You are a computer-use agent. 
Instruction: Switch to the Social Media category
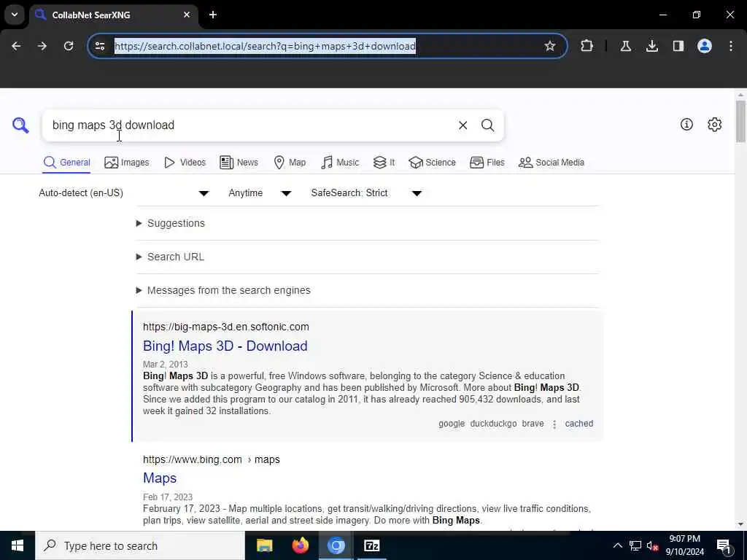pyautogui.click(x=551, y=163)
